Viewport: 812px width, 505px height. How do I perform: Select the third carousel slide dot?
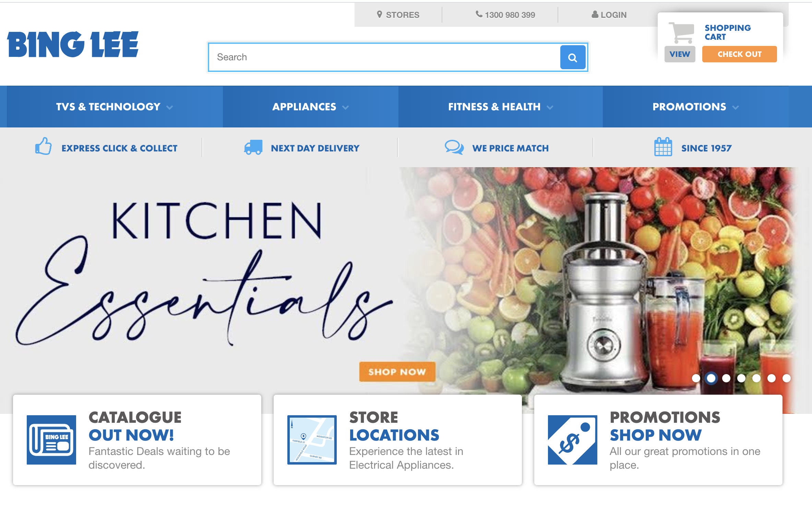click(726, 378)
